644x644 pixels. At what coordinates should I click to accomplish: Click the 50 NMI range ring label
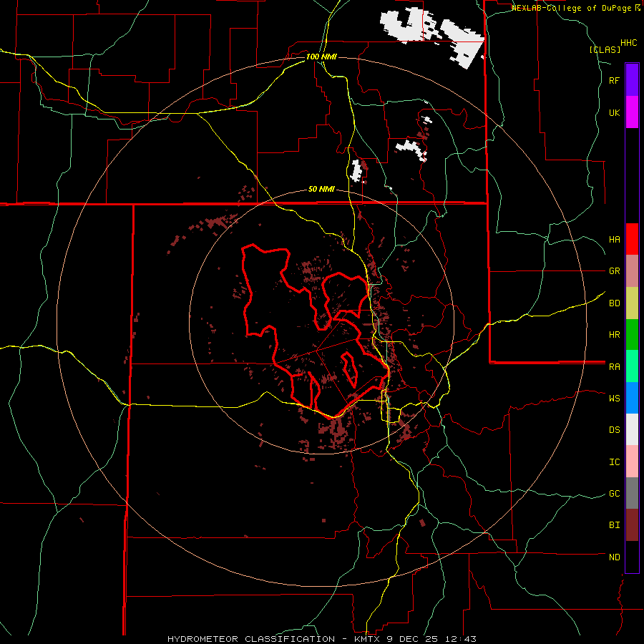321,189
